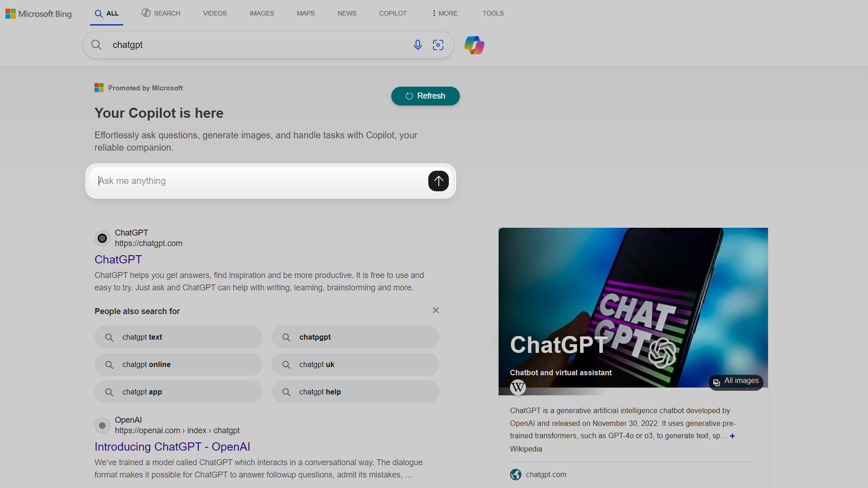Screen dimensions: 868x488
Task: Click the Refresh button
Action: [425, 96]
